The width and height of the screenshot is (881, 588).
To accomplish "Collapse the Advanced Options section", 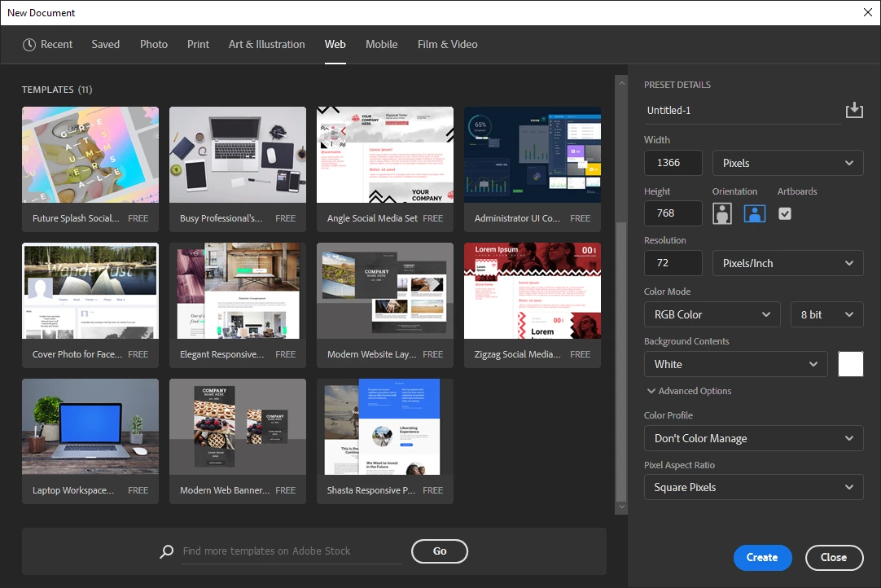I will (690, 391).
